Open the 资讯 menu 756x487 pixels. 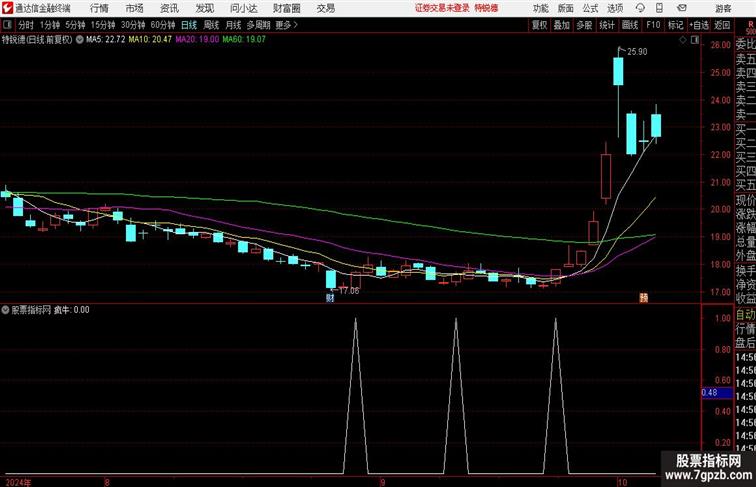[169, 8]
